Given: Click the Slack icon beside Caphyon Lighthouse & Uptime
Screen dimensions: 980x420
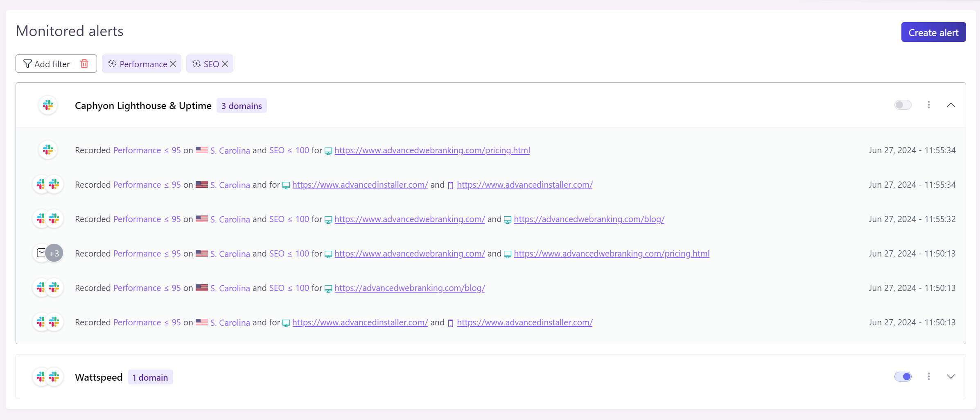Looking at the screenshot, I should (48, 105).
